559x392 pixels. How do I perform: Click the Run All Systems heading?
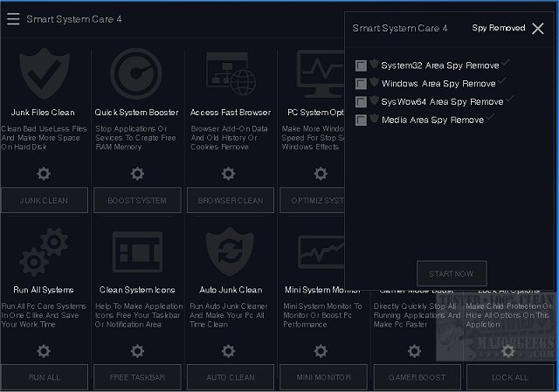(43, 290)
